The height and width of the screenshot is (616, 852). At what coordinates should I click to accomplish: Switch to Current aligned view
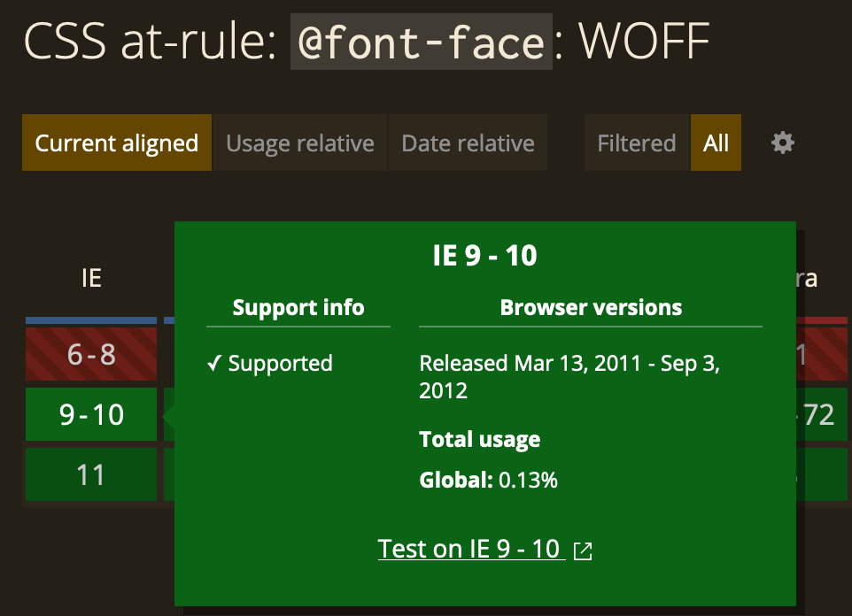point(117,142)
